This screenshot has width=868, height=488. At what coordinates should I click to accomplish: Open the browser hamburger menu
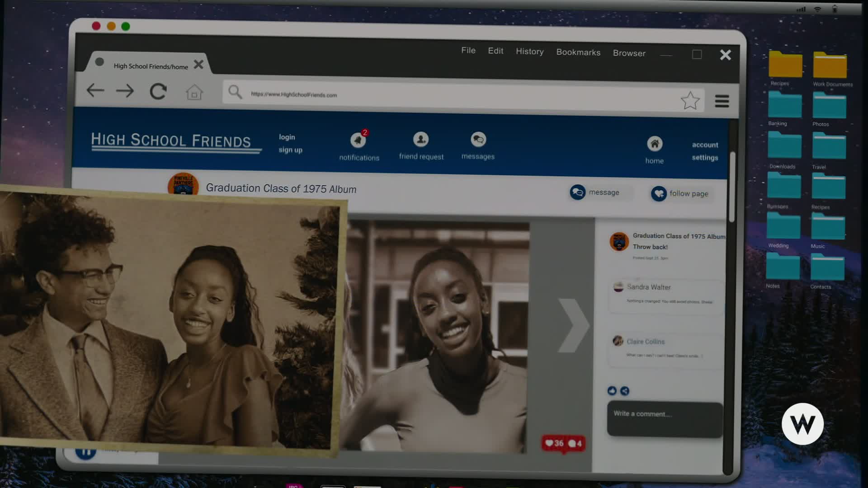(x=722, y=101)
